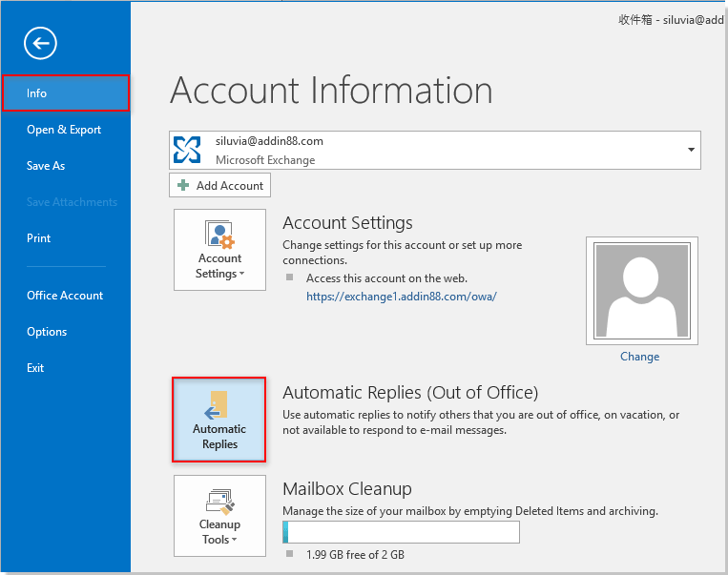
Task: Expand the account selector dropdown arrow
Action: click(x=691, y=150)
